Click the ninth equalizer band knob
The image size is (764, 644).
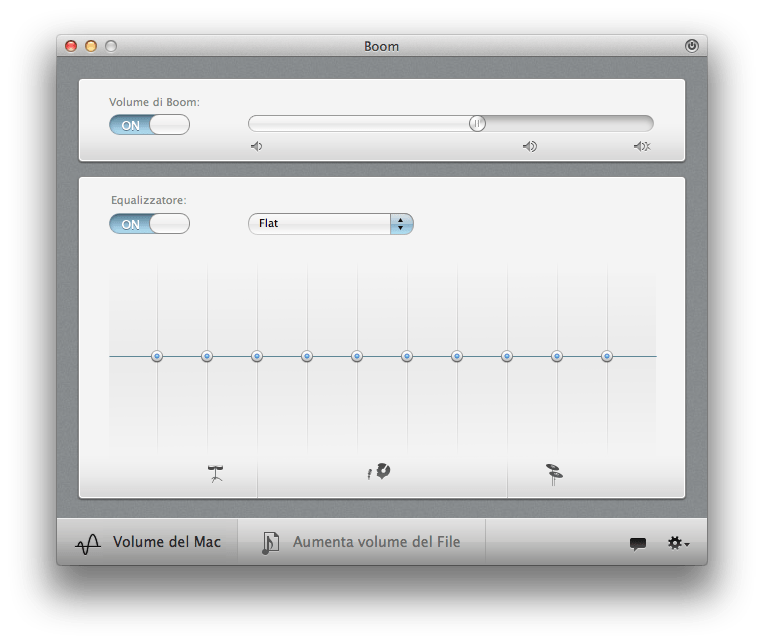tap(557, 356)
